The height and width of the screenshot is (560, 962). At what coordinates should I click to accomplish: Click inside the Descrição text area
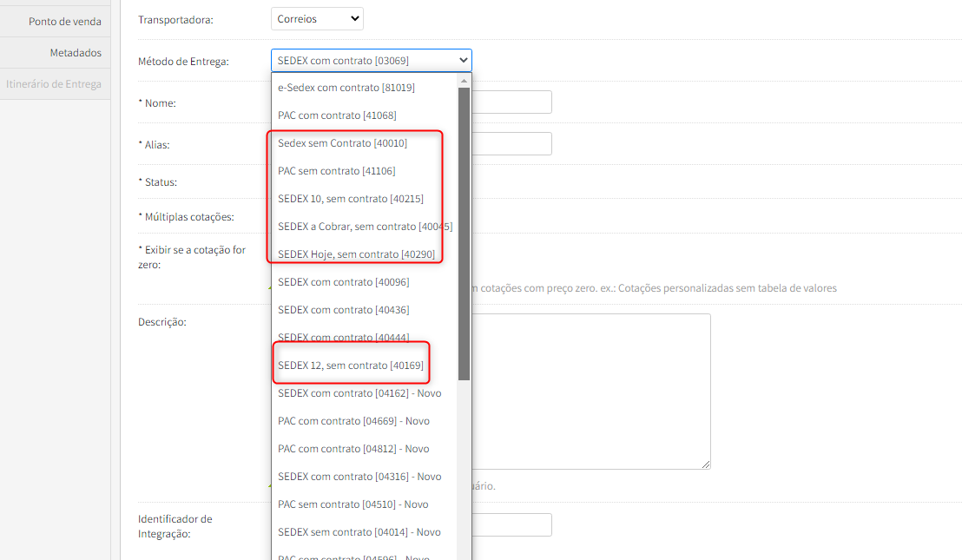[x=590, y=392]
